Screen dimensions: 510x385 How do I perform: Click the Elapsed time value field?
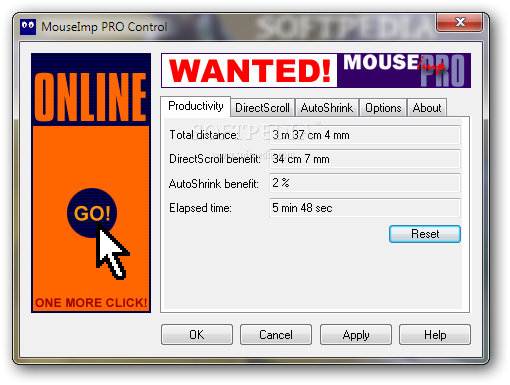click(x=365, y=208)
